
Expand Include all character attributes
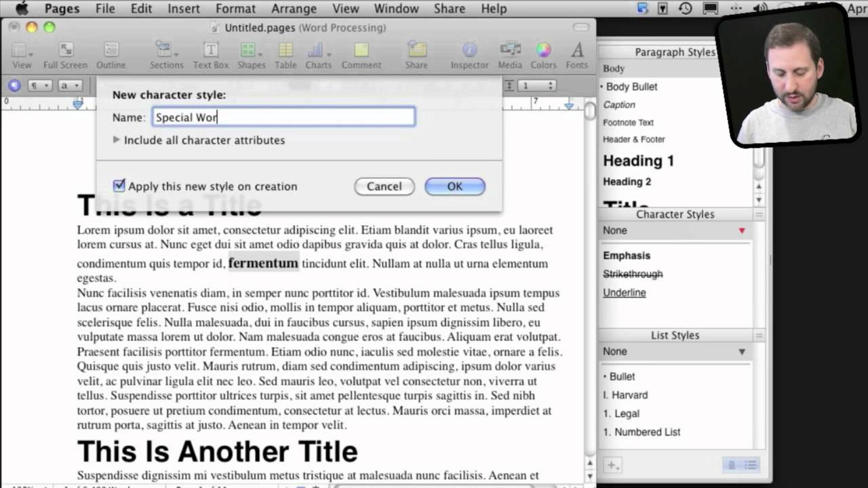(x=116, y=140)
